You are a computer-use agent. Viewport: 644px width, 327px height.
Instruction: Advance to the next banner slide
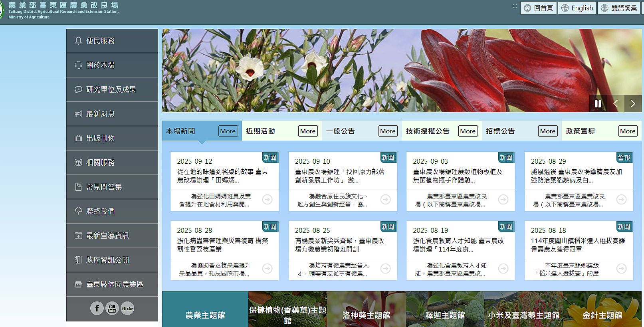click(x=633, y=103)
